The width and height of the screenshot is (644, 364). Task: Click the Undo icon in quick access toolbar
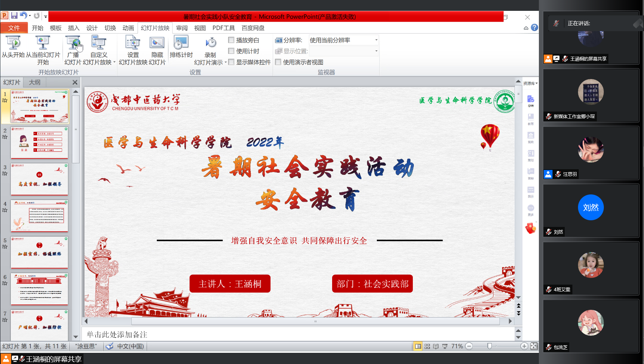pos(23,15)
